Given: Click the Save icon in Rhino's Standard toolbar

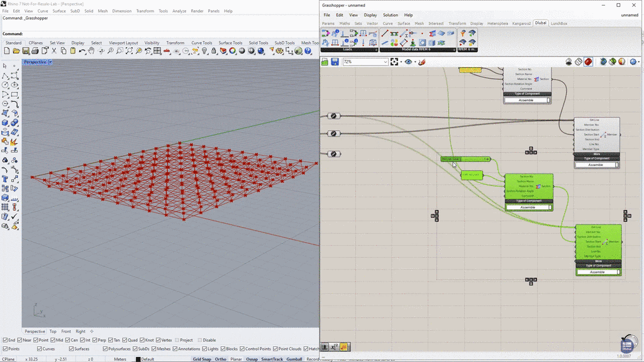Looking at the screenshot, I should tap(25, 51).
